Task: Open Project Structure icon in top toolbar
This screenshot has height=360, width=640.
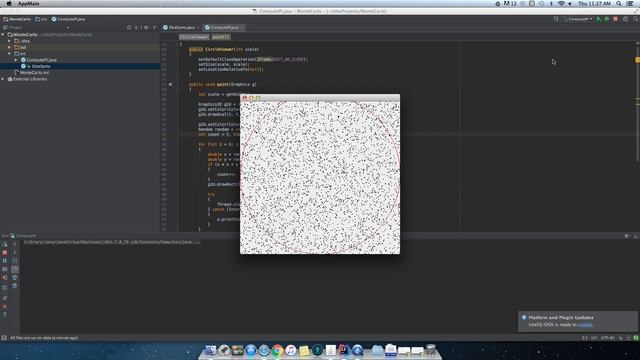Action: tap(625, 19)
